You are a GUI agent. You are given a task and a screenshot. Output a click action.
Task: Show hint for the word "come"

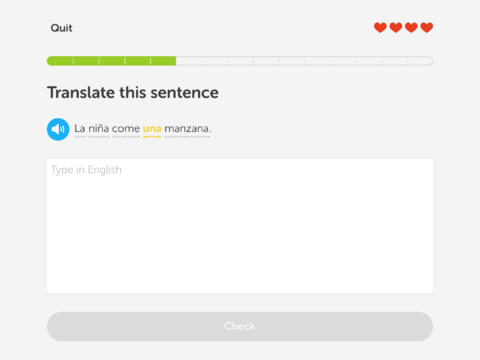coord(126,129)
